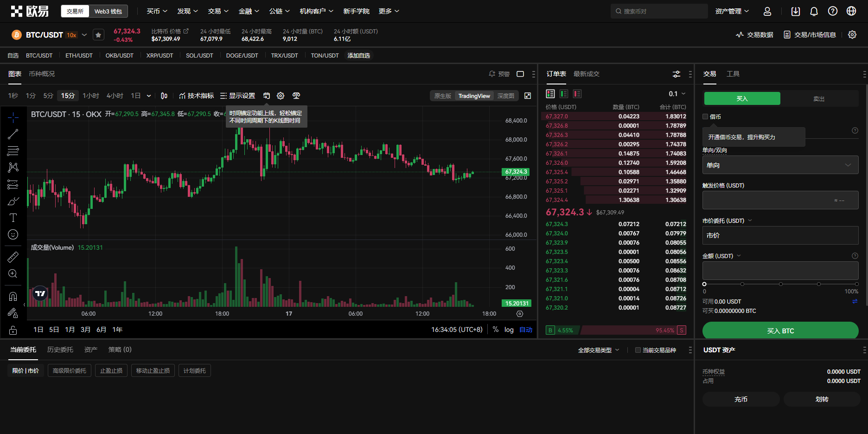This screenshot has height=434, width=868.
Task: Open the user account profile icon
Action: pos(767,11)
